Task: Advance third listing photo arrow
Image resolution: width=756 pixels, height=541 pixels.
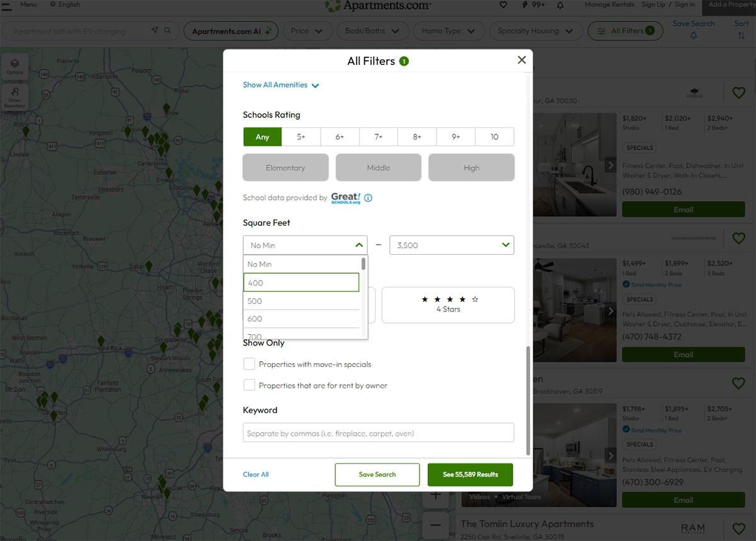Action: 610,456
